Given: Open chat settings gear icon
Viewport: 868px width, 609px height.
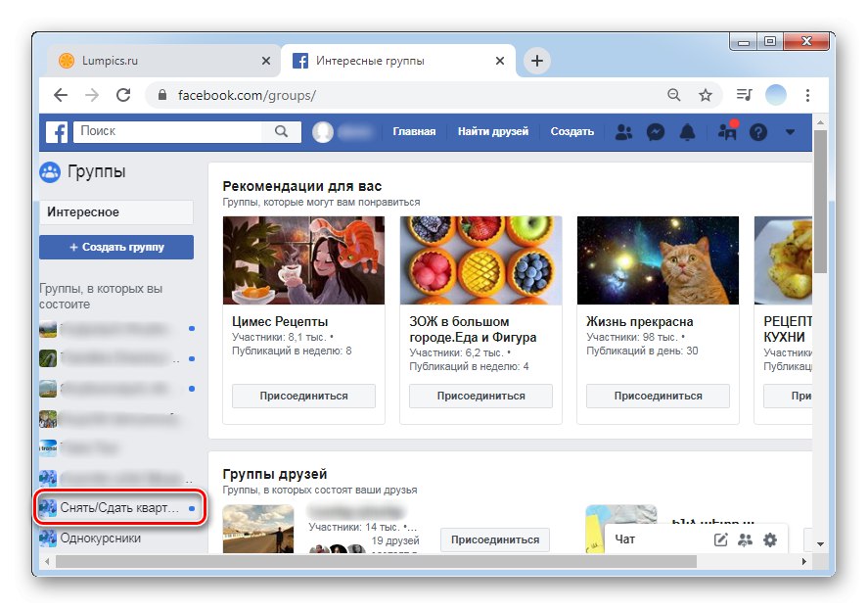Looking at the screenshot, I should click(x=770, y=539).
